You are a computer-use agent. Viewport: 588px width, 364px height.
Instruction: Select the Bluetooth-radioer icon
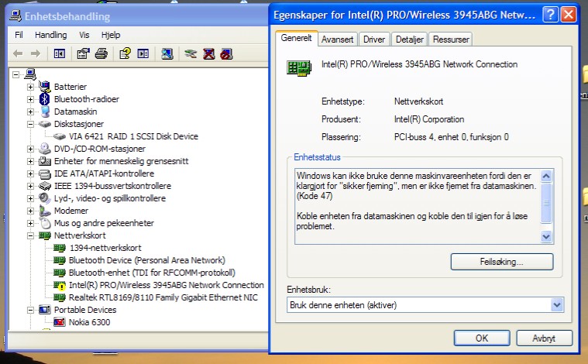point(45,99)
